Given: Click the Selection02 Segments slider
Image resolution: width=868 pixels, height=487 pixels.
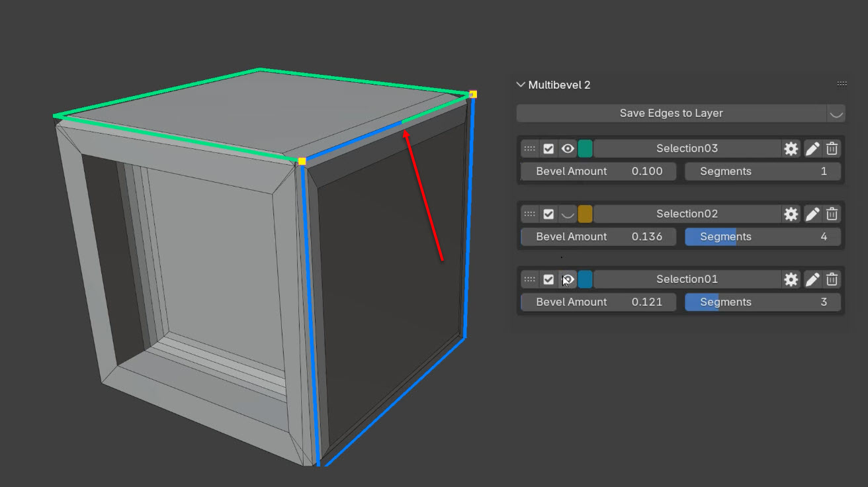Looking at the screenshot, I should [x=763, y=237].
